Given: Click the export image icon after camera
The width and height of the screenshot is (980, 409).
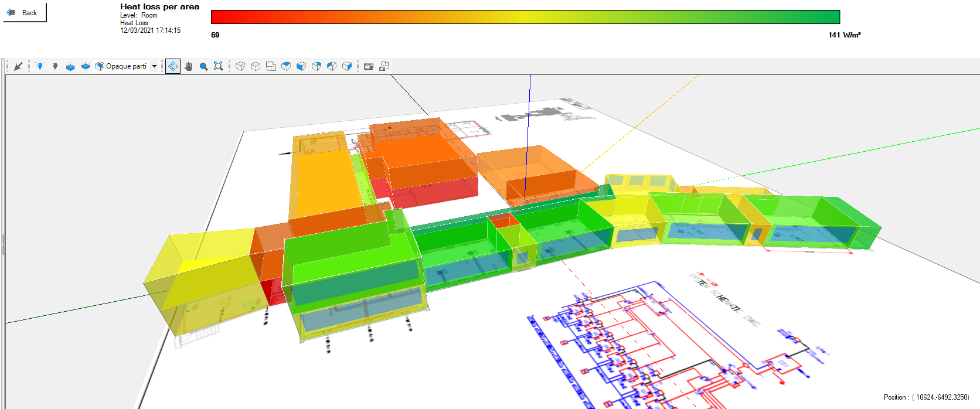Looking at the screenshot, I should point(384,66).
